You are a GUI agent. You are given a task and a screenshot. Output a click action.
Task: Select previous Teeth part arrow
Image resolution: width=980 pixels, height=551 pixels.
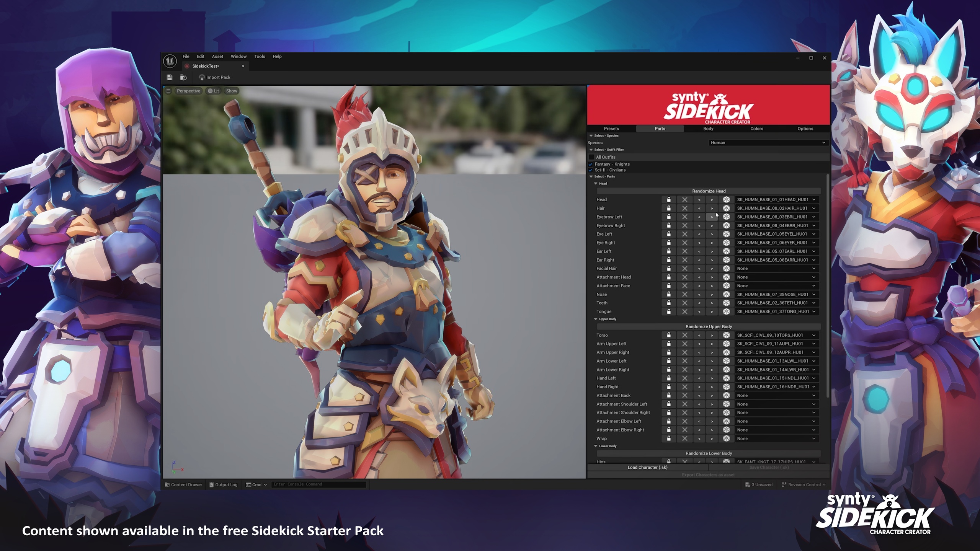[x=699, y=303]
